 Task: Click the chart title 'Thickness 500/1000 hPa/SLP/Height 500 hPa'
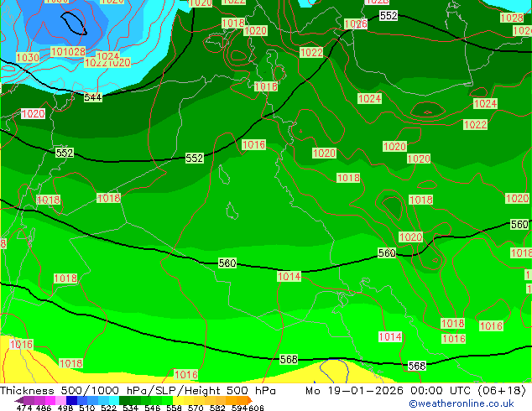tap(138, 391)
